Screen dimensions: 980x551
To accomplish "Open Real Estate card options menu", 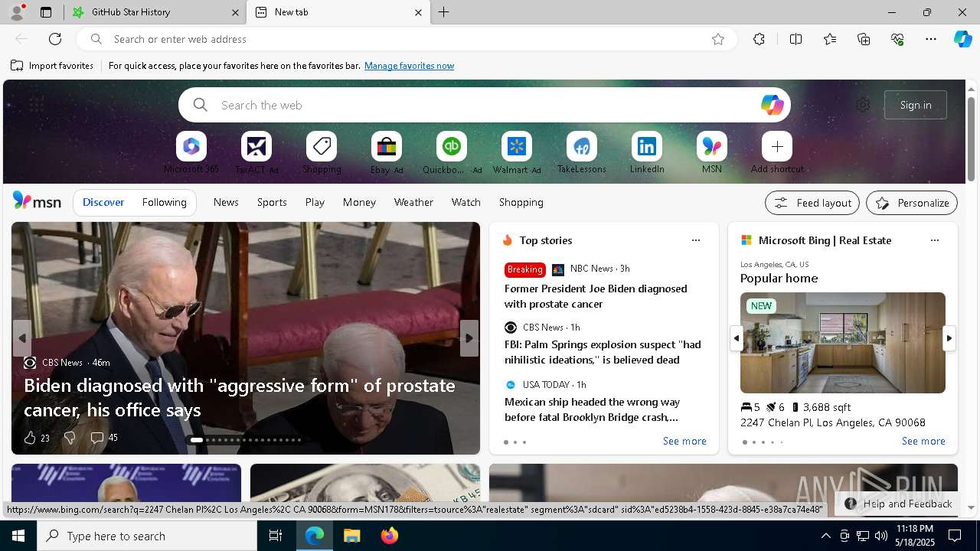I will [934, 240].
